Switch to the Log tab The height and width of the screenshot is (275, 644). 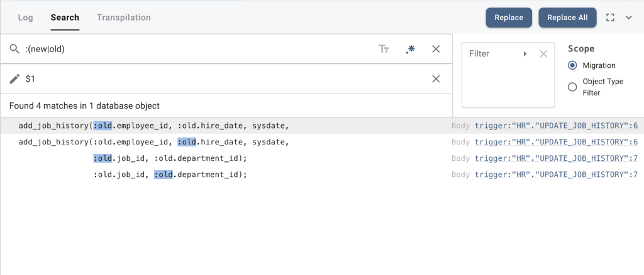pos(25,18)
